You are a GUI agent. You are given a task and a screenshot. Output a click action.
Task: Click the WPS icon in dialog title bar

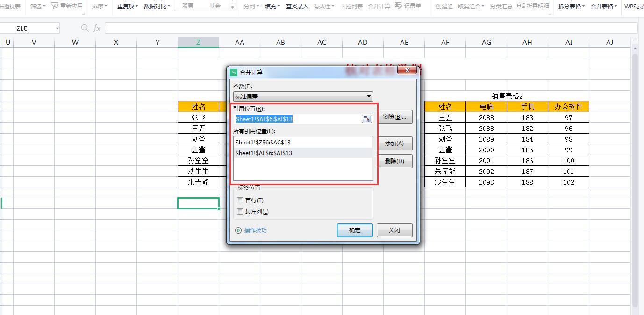(x=234, y=72)
